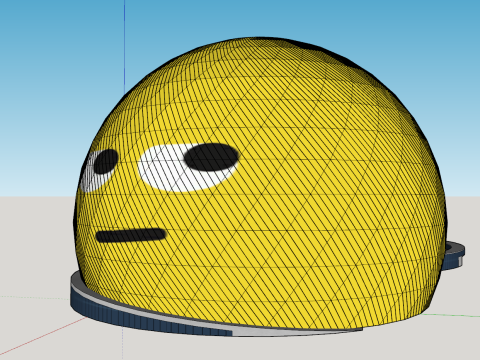The width and height of the screenshot is (480, 360).
Task: Click the base ring section behind the dome's right side
Action: tap(453, 255)
